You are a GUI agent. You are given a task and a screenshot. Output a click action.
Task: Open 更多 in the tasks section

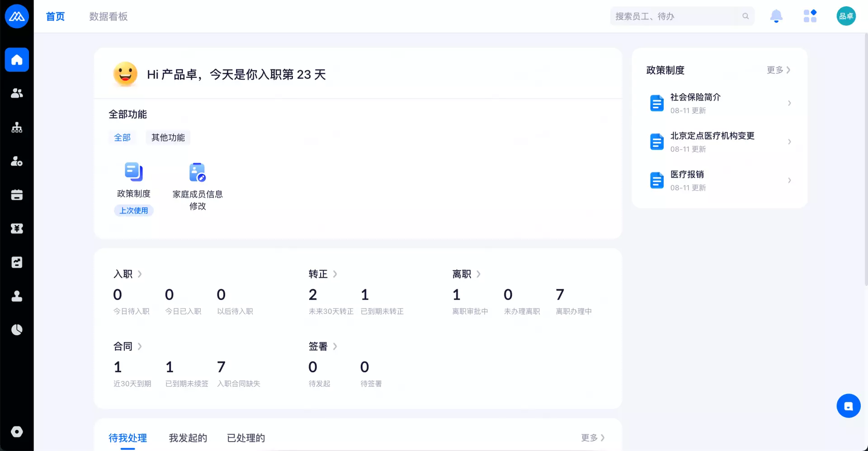coord(593,438)
